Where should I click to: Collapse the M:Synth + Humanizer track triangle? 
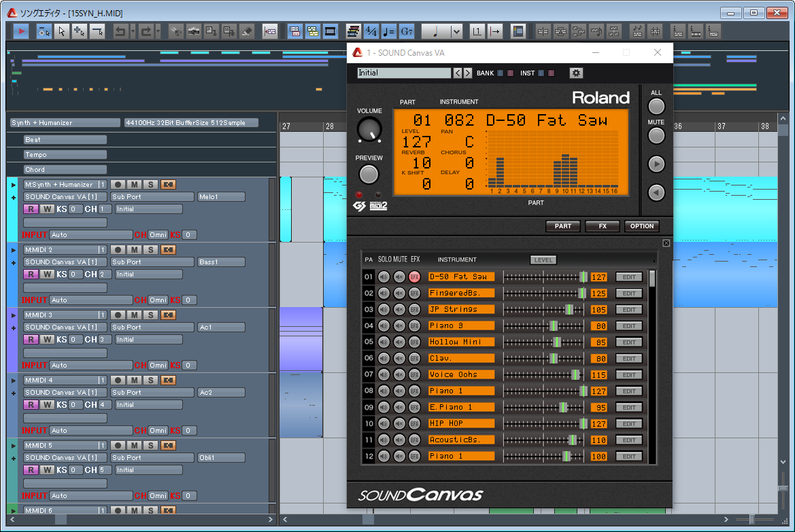pos(13,185)
